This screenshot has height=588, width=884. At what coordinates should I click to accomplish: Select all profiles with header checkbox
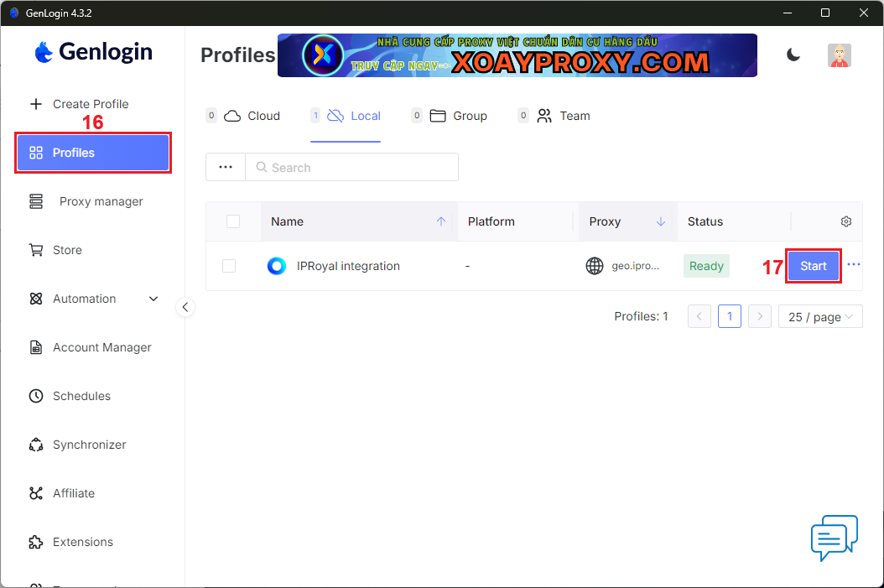tap(233, 221)
